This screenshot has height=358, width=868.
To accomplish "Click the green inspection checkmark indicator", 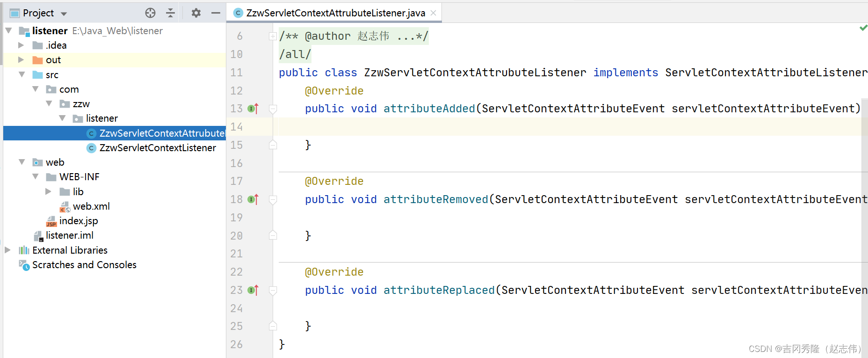I will coord(863,28).
